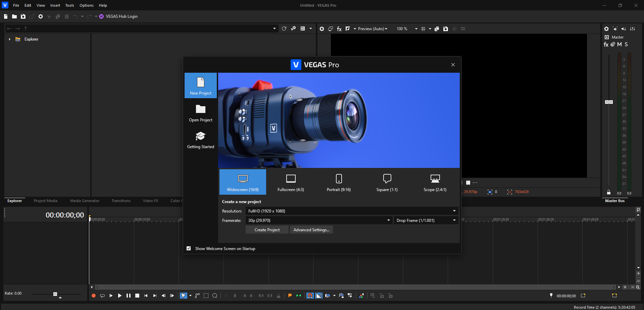Screen dimensions: 644x310
Task: Toggle preview on external monitor icon
Action: [x=331, y=29]
